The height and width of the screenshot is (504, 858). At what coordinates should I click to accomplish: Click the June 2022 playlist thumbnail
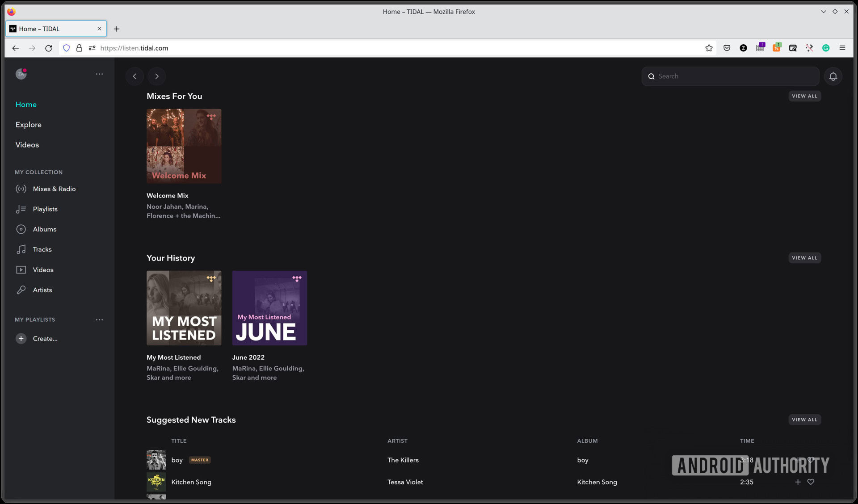pos(269,308)
